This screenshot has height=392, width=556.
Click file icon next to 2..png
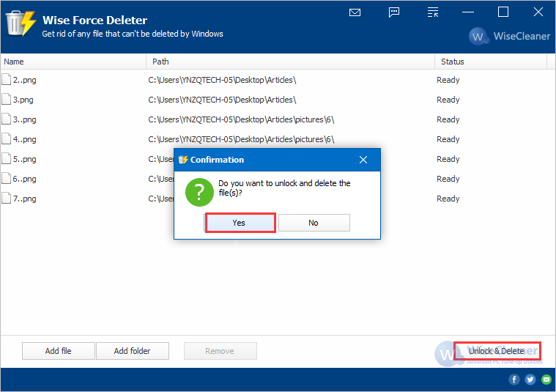pyautogui.click(x=7, y=79)
